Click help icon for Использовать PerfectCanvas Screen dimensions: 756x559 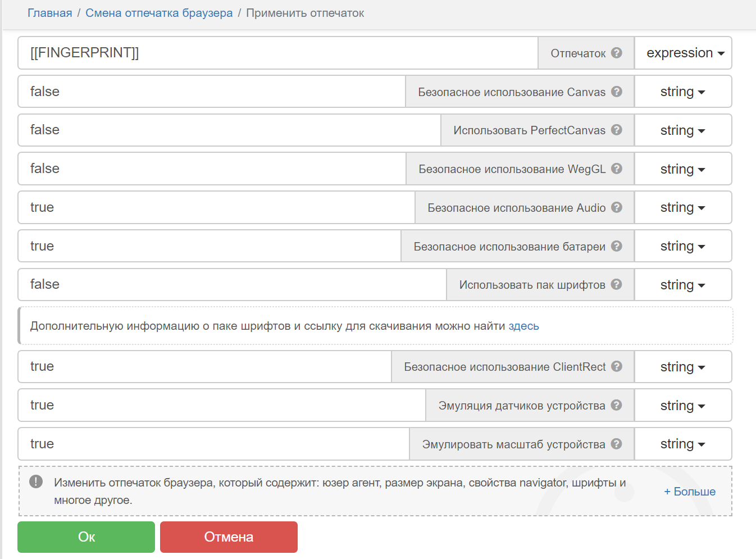tap(616, 130)
